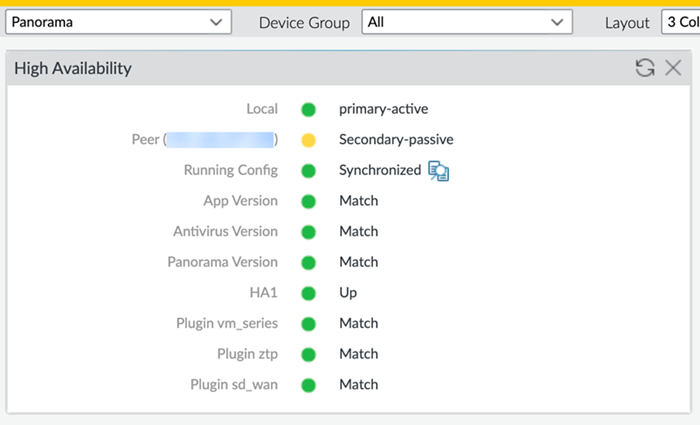The height and width of the screenshot is (425, 700).
Task: Click the green Local status indicator
Action: (x=308, y=109)
